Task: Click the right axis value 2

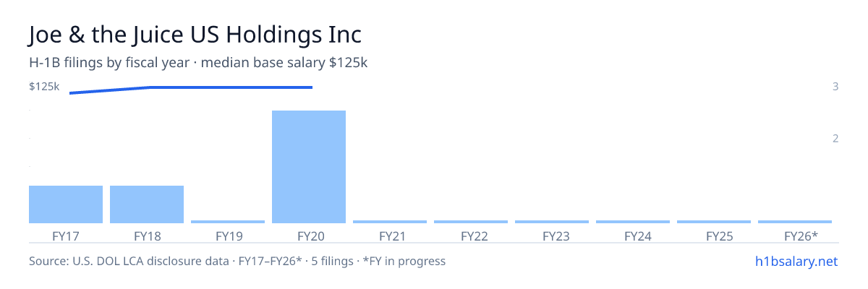Action: (835, 138)
